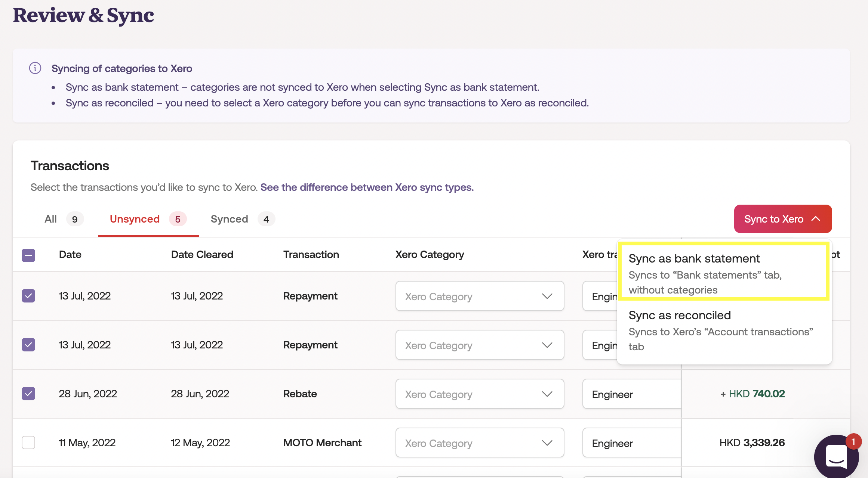This screenshot has height=478, width=868.
Task: Click the chevron arrow on Sync to Xero
Action: [816, 219]
